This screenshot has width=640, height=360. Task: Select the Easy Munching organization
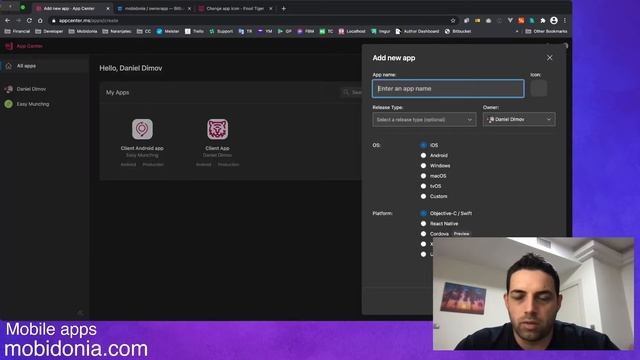[33, 104]
